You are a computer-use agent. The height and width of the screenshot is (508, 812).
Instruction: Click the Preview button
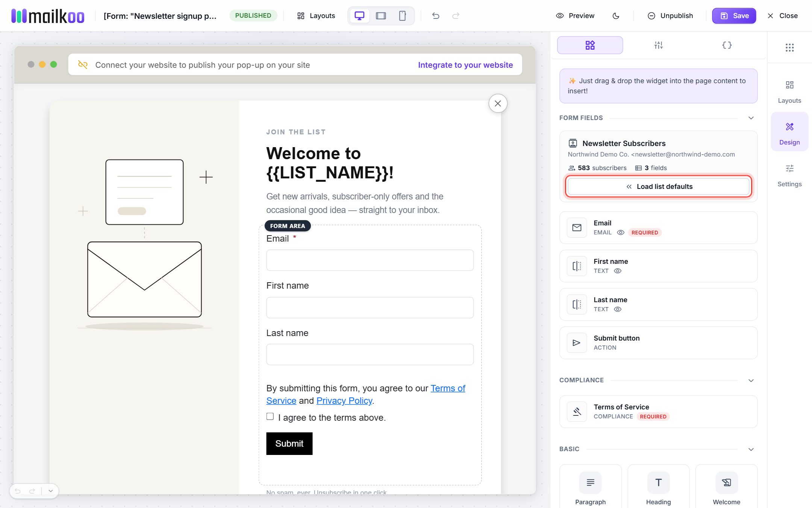(x=575, y=16)
